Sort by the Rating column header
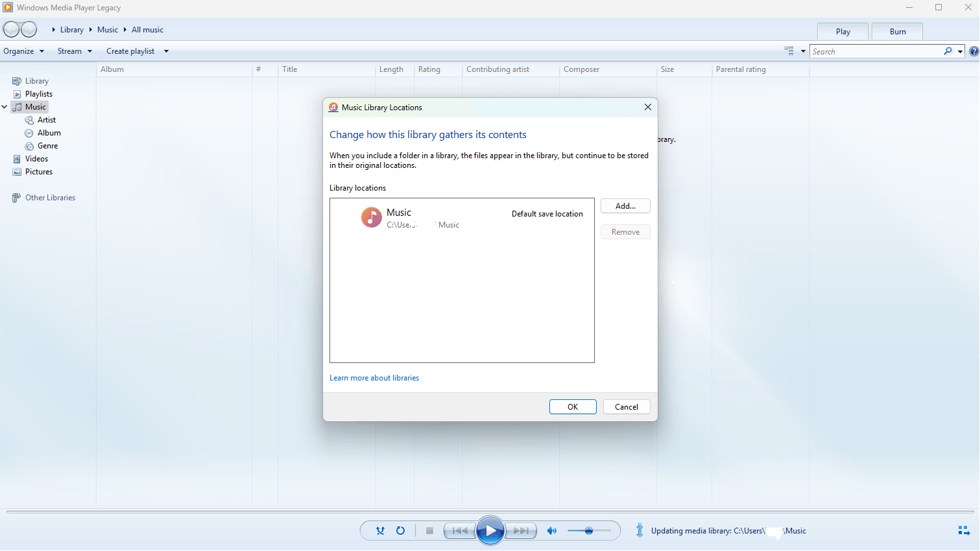Image resolution: width=980 pixels, height=551 pixels. 438,69
